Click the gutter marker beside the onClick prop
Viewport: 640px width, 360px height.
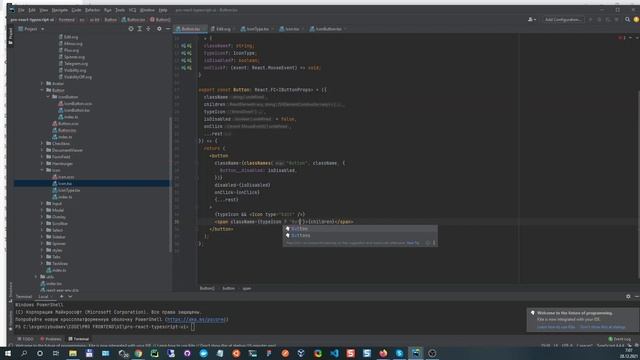tap(186, 68)
